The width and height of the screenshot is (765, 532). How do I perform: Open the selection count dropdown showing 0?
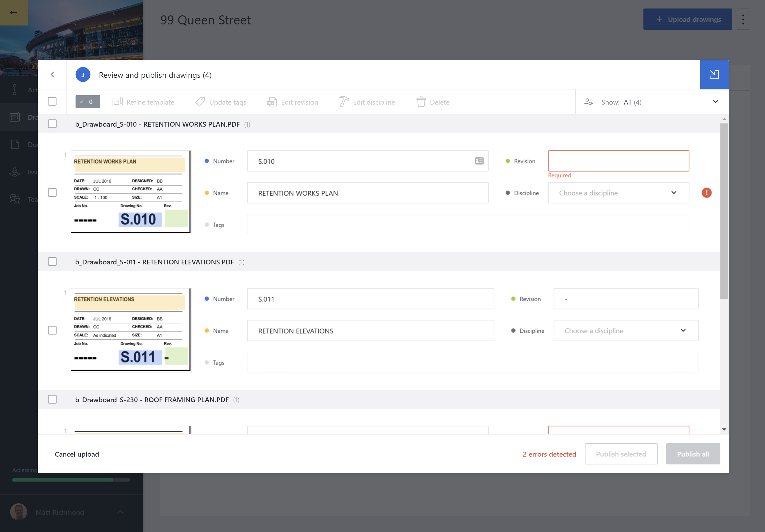coord(88,102)
